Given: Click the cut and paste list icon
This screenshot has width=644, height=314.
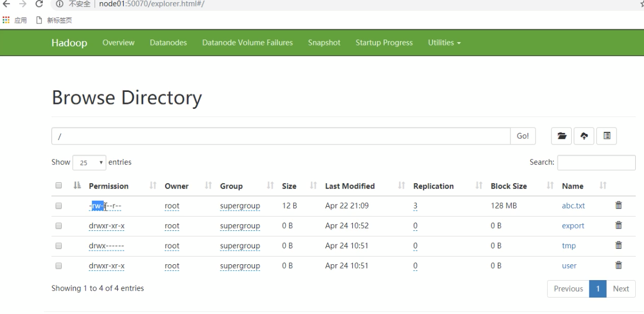Looking at the screenshot, I should [x=607, y=136].
